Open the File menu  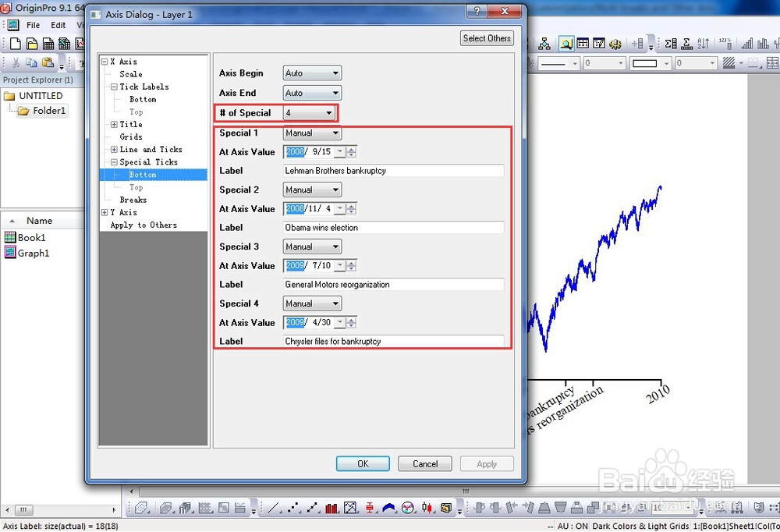click(x=33, y=25)
